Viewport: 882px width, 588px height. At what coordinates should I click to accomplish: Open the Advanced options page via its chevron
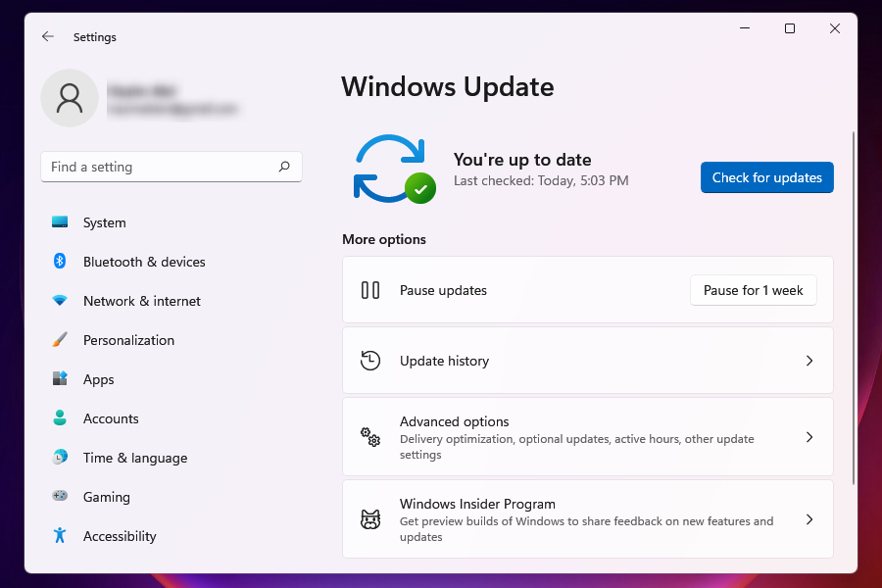tap(809, 437)
